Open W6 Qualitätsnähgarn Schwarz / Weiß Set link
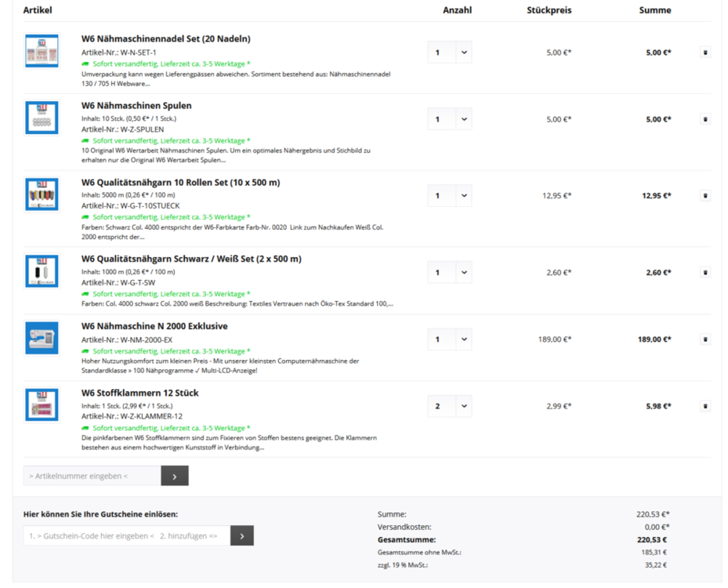The height and width of the screenshot is (588, 728). (x=191, y=260)
